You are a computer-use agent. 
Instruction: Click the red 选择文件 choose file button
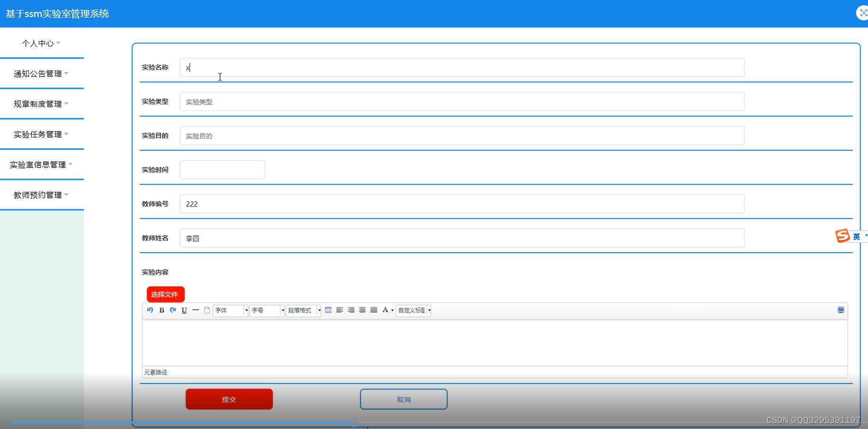pos(165,294)
